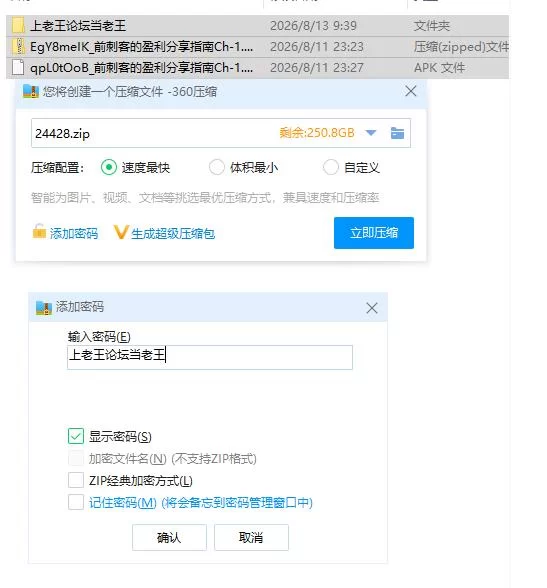Choose the 自定义 compression option
Viewport: 547px width, 588px height.
pyautogui.click(x=331, y=167)
